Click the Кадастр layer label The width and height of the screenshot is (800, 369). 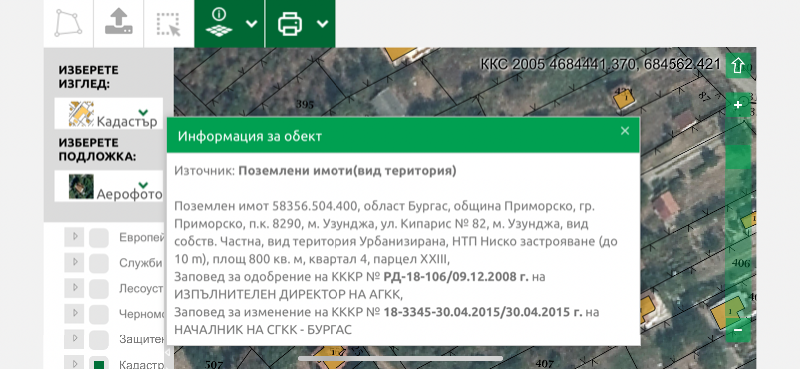[141, 364]
